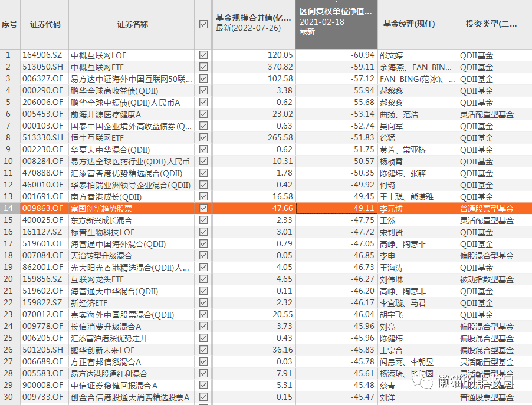Click investment type 普通股票型基金 in row 14
This screenshot has width=532, height=405.
coord(487,209)
